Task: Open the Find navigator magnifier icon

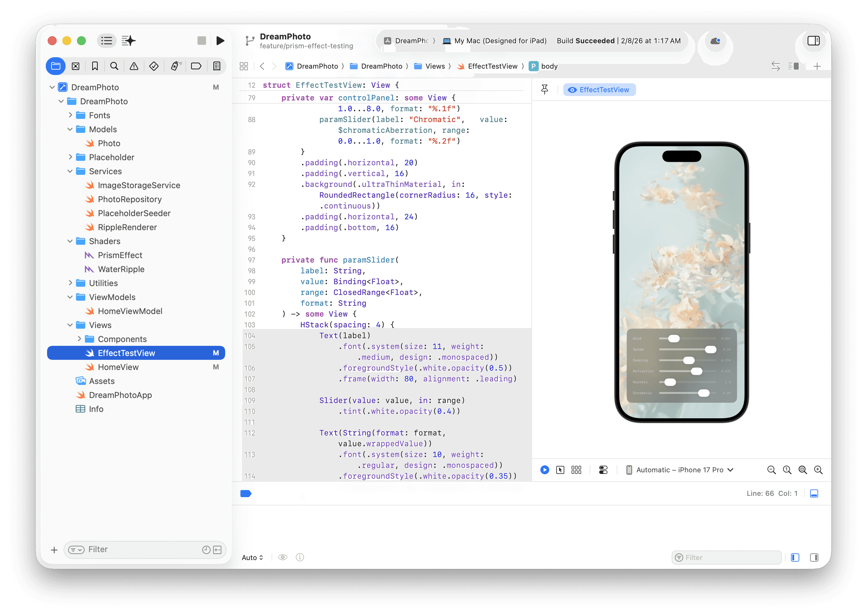Action: coord(114,66)
